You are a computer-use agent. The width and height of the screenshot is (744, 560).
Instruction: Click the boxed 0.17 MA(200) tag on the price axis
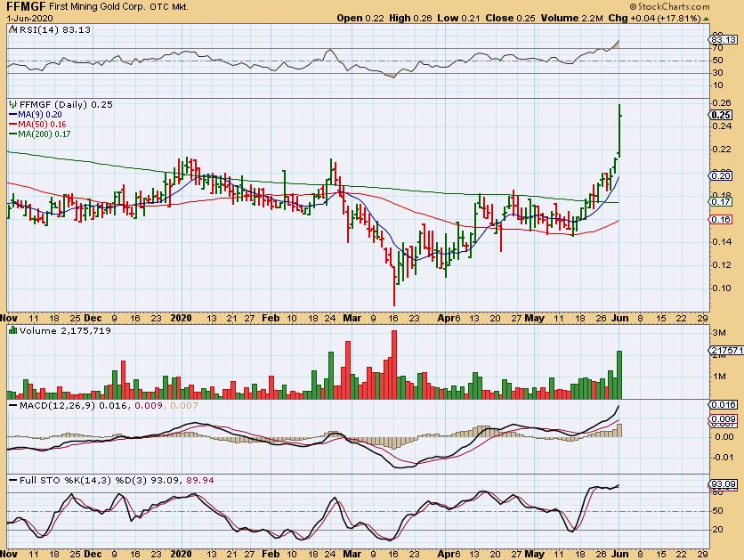click(721, 202)
